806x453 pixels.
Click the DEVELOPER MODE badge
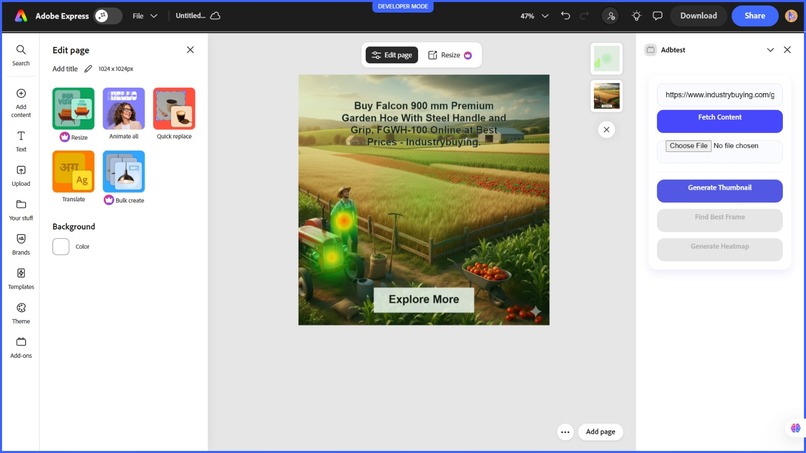402,7
